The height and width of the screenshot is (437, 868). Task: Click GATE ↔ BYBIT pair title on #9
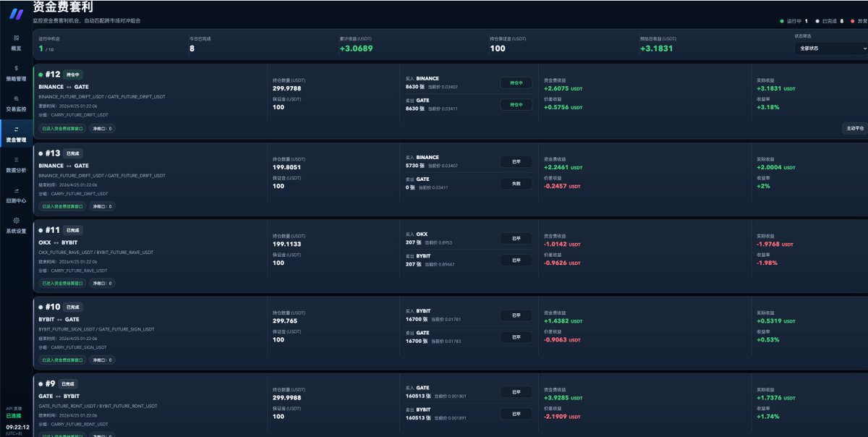(59, 396)
